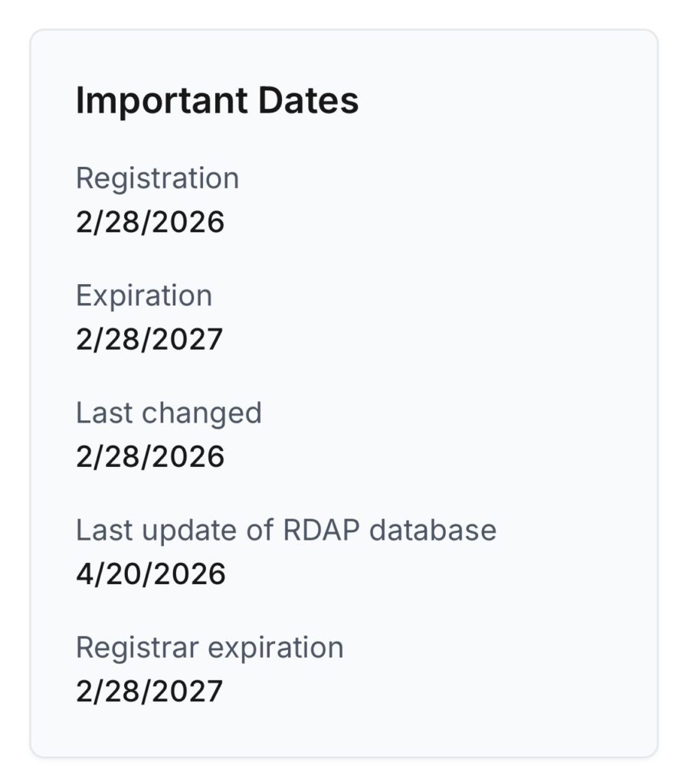Select the 4/20/2026 date value
The height and width of the screenshot is (784, 688).
151,573
